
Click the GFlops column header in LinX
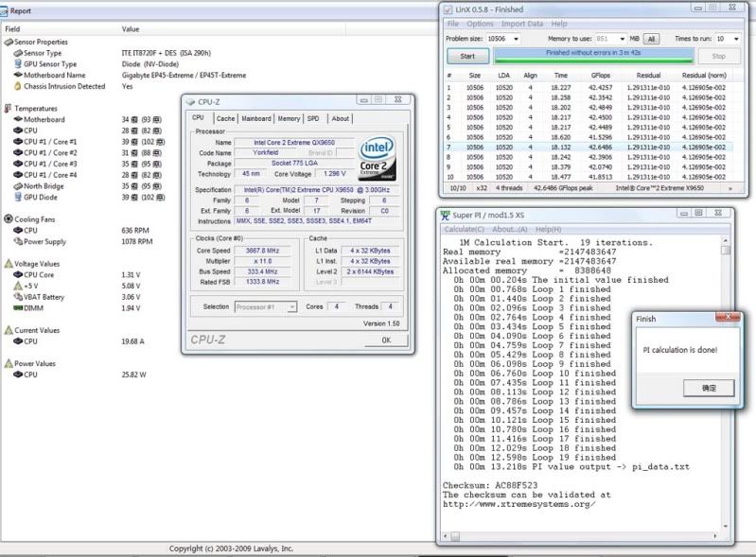pos(600,76)
